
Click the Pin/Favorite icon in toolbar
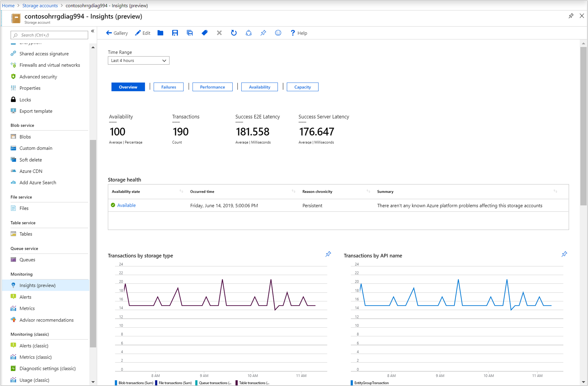[x=262, y=33]
